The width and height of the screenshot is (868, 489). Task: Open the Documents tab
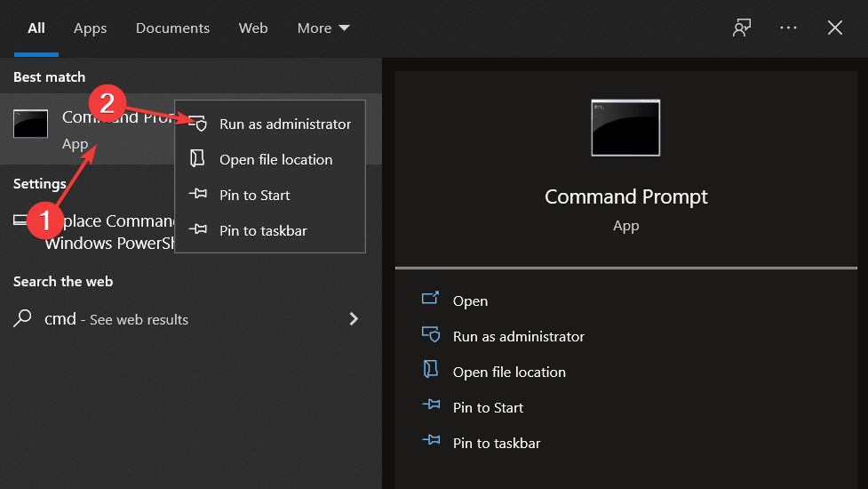[x=172, y=28]
